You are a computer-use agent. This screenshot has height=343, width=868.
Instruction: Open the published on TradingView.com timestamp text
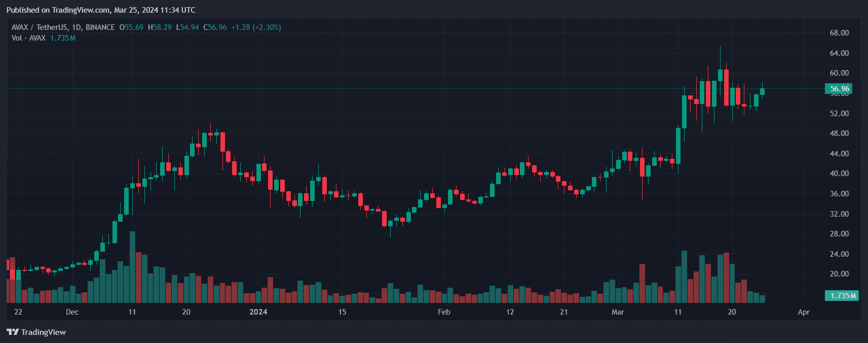point(101,10)
